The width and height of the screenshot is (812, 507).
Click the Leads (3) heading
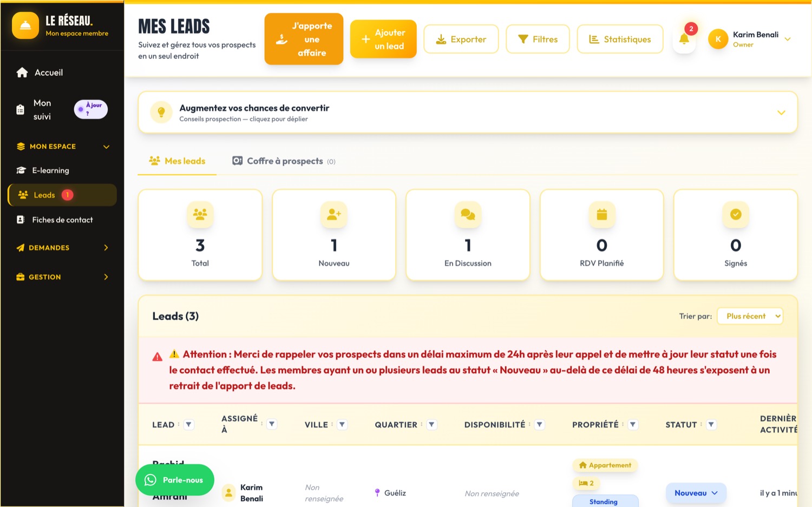pyautogui.click(x=175, y=316)
